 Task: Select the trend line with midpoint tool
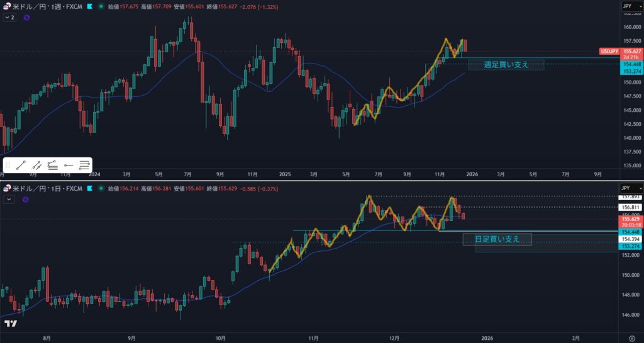[37, 166]
